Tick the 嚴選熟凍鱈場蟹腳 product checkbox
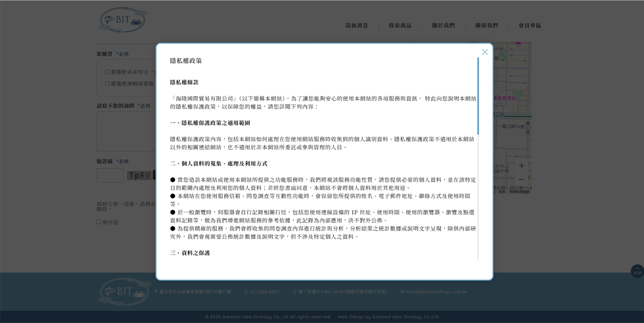This screenshot has width=644, height=323. click(107, 84)
